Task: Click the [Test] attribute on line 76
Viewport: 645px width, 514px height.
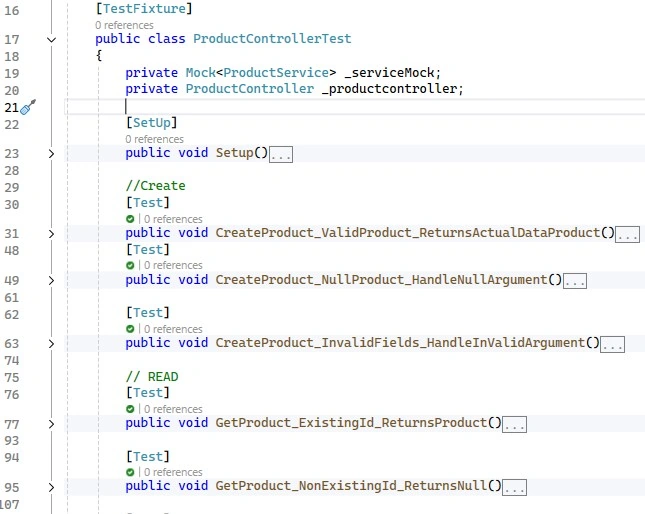Action: [x=148, y=393]
